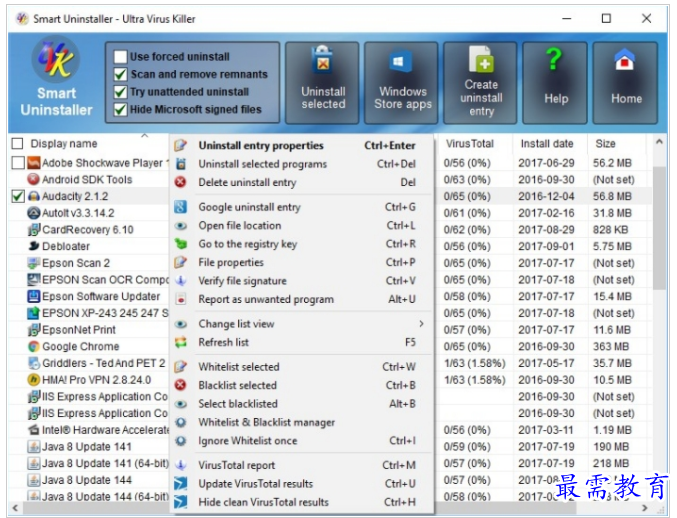Click the Change list view eye icon
Image resolution: width=677 pixels, height=518 pixels.
coord(180,324)
